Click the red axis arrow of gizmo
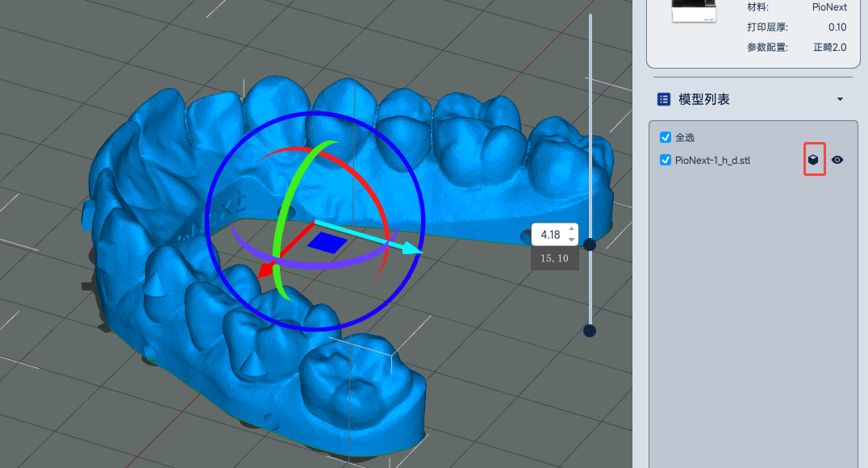The height and width of the screenshot is (468, 868). coord(267,270)
